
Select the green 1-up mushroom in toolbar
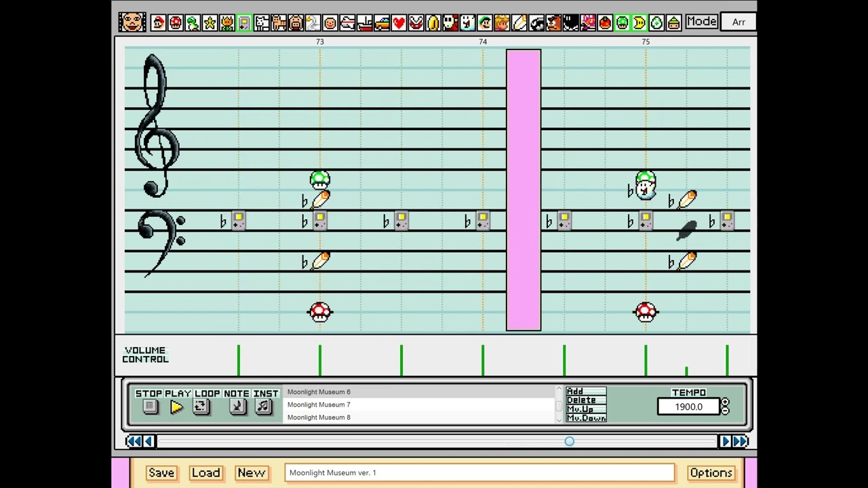click(622, 23)
